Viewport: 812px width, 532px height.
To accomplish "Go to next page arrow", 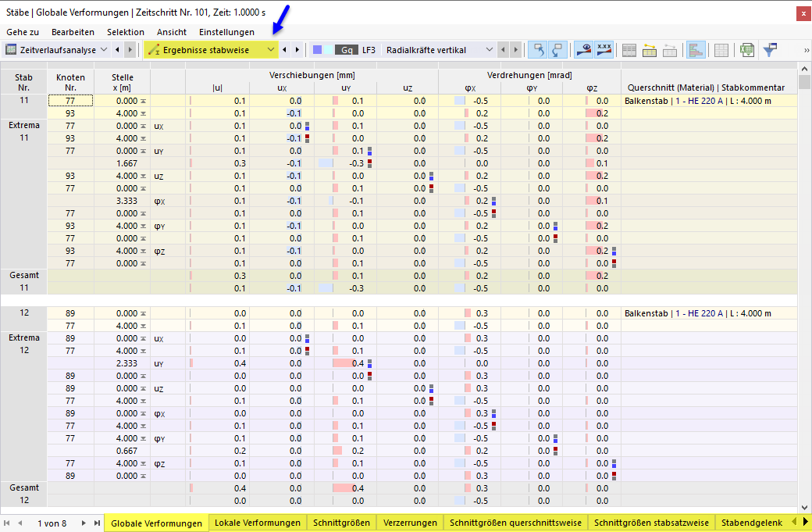I will tap(84, 523).
